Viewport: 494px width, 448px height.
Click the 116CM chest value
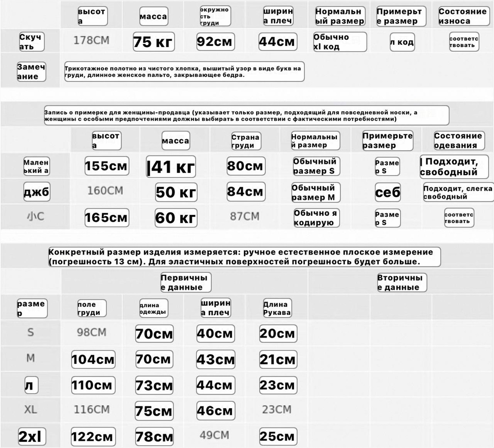92,409
